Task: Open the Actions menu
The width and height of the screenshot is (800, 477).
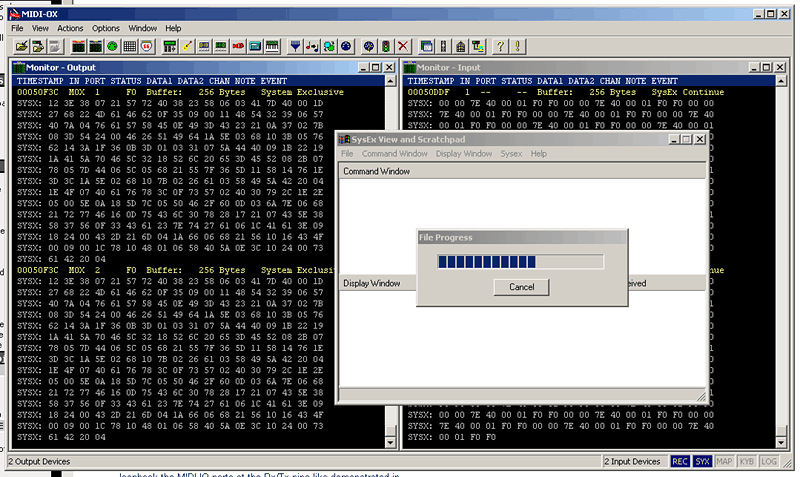Action: (70, 28)
